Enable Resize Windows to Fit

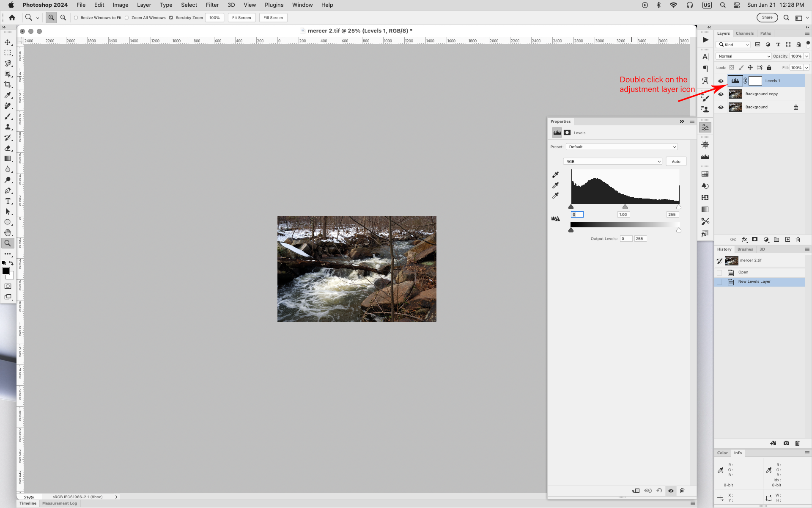point(76,17)
